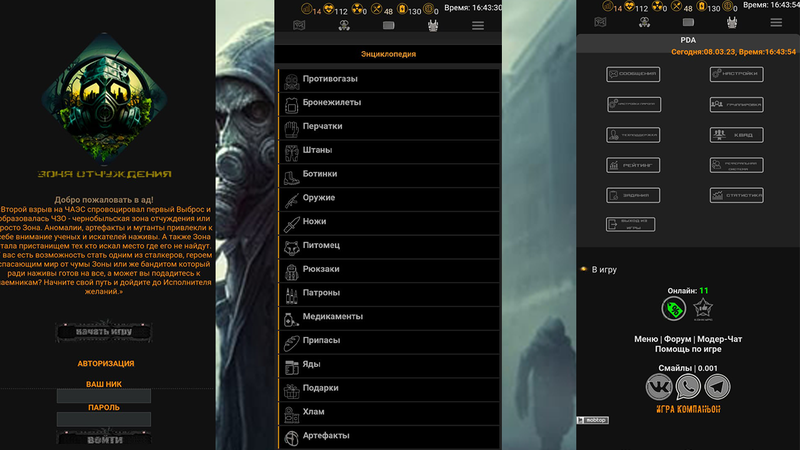Image resolution: width=800 pixels, height=450 pixels.
Task: Click the Ваш ник input field
Action: click(x=104, y=397)
